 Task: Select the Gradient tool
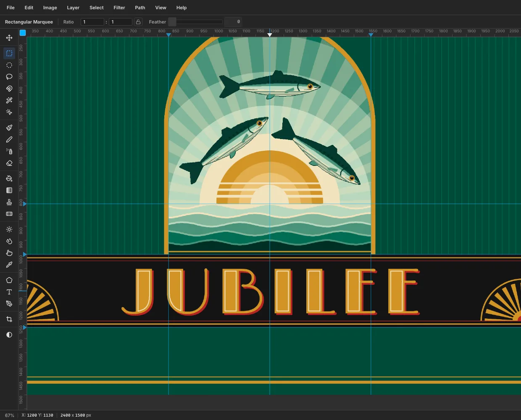coord(9,190)
